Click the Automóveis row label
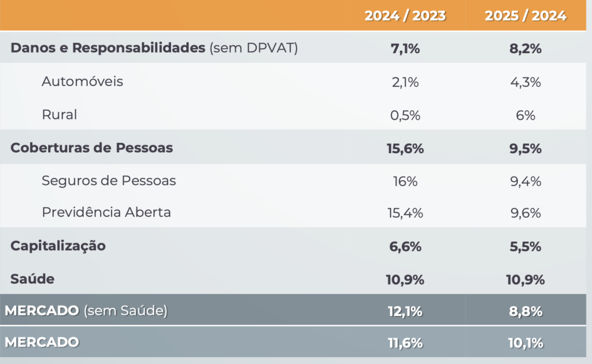 point(82,81)
